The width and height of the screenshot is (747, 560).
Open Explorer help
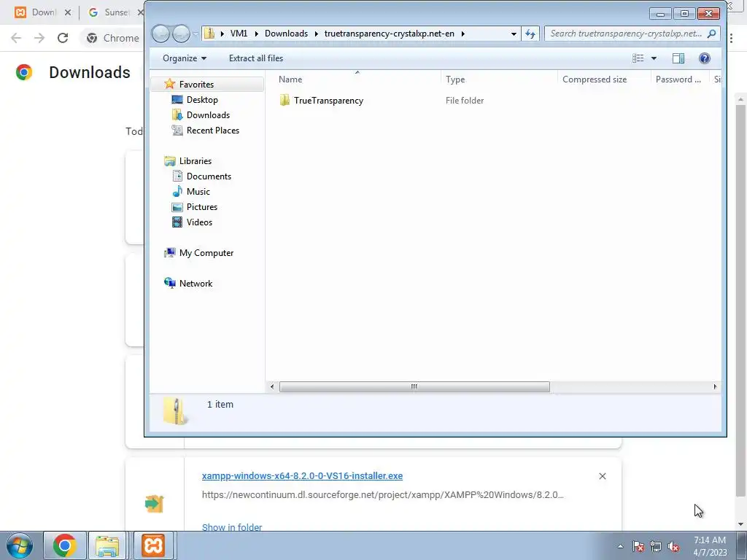pos(704,58)
